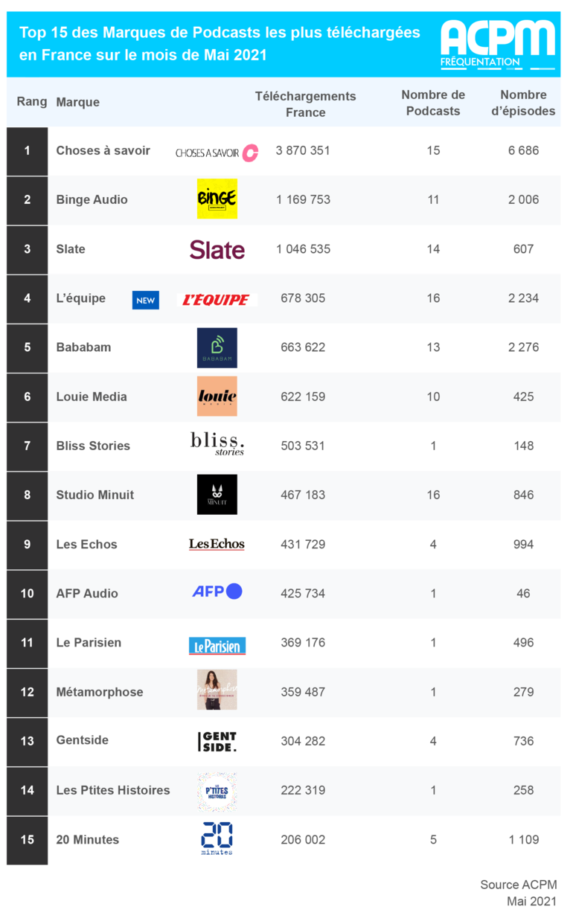Click the L'Équipe red logo
Screen dimensions: 573x924
coord(217,300)
